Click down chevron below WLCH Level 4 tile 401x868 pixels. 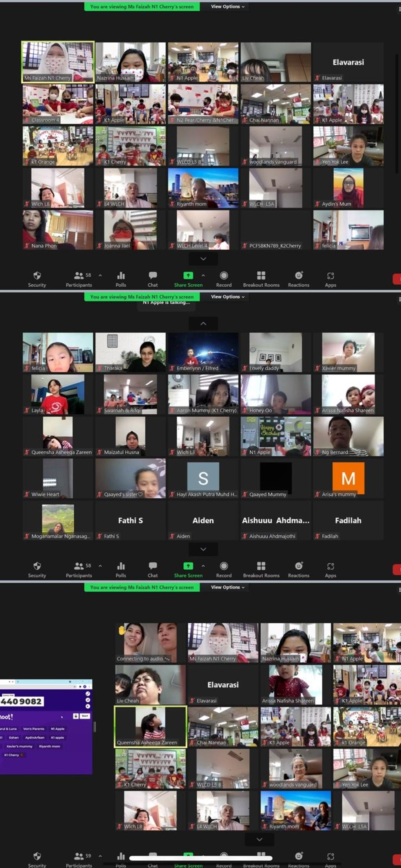pyautogui.click(x=203, y=259)
